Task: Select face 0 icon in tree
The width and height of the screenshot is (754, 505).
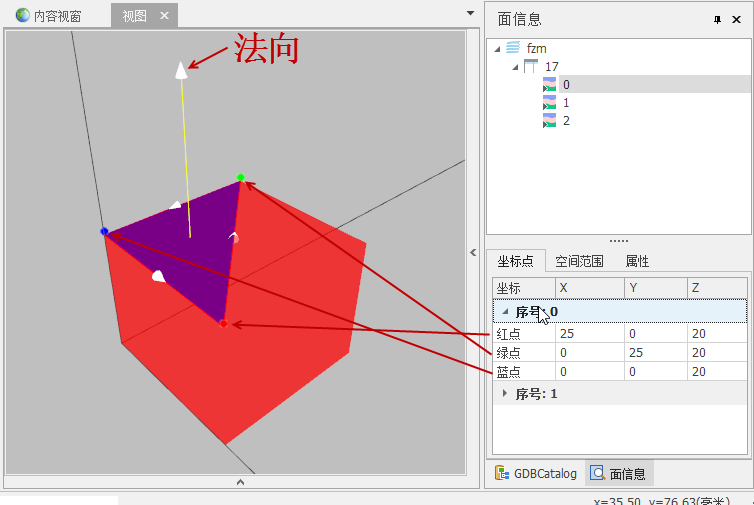Action: 549,85
